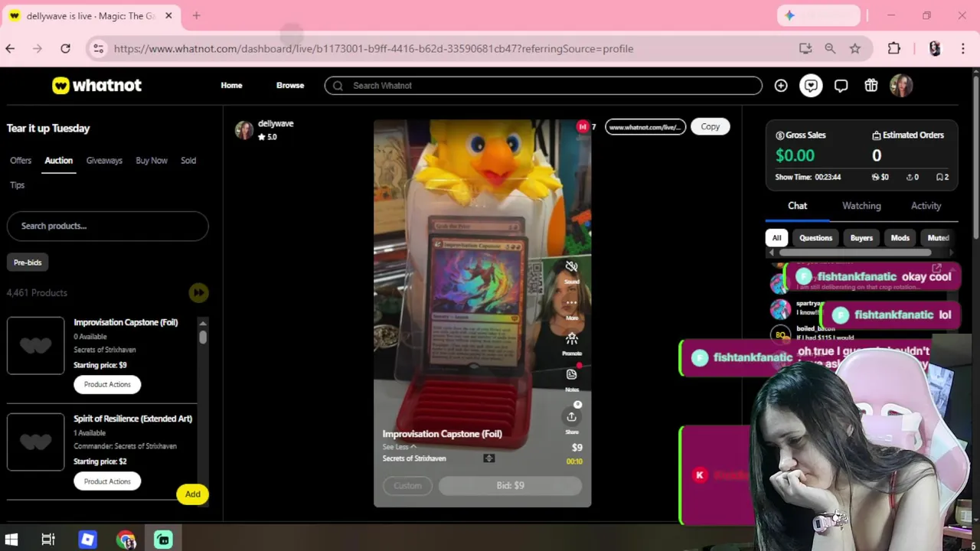Click the Estimated Orders bag icon
980x551 pixels.
click(877, 135)
